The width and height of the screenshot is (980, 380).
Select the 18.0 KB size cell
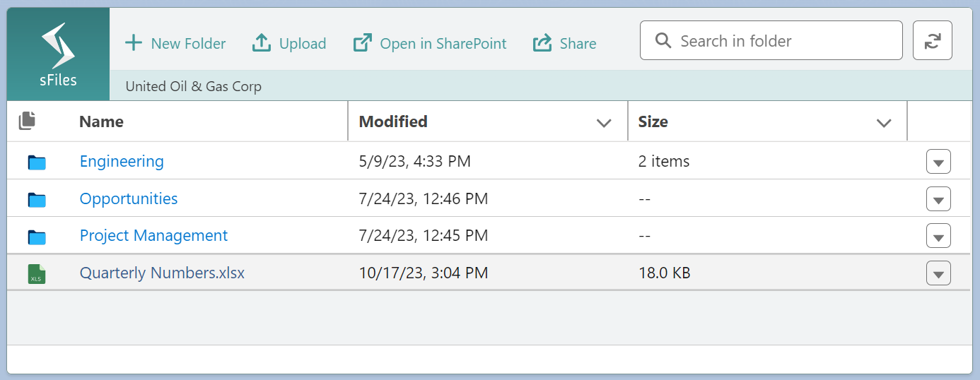[665, 273]
